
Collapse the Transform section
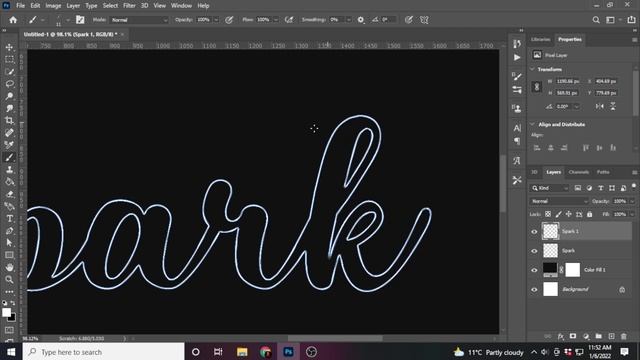click(x=532, y=69)
